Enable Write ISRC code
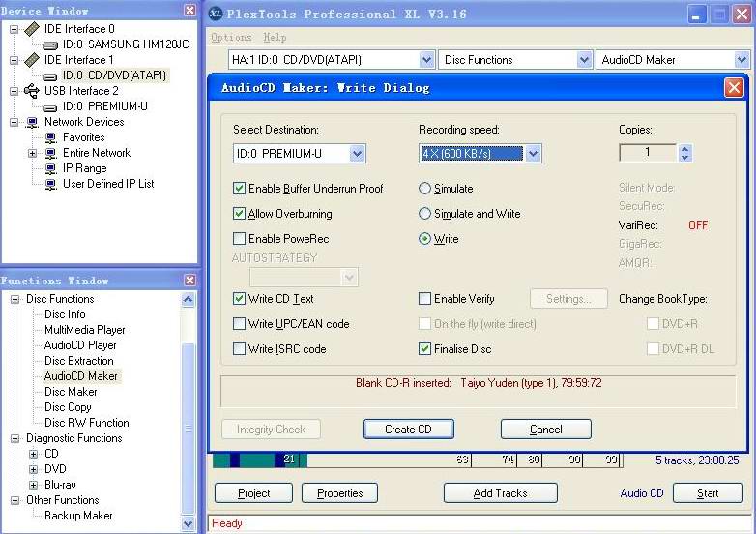 (x=239, y=349)
